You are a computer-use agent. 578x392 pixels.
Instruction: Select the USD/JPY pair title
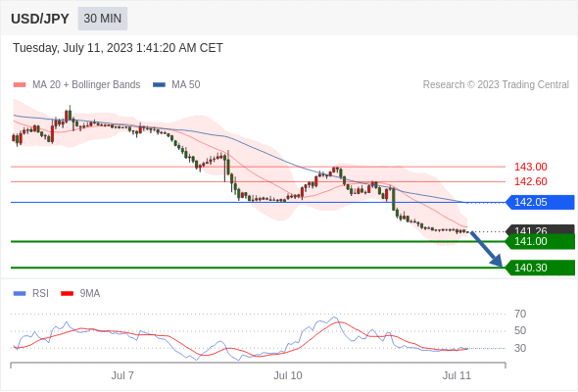[40, 19]
